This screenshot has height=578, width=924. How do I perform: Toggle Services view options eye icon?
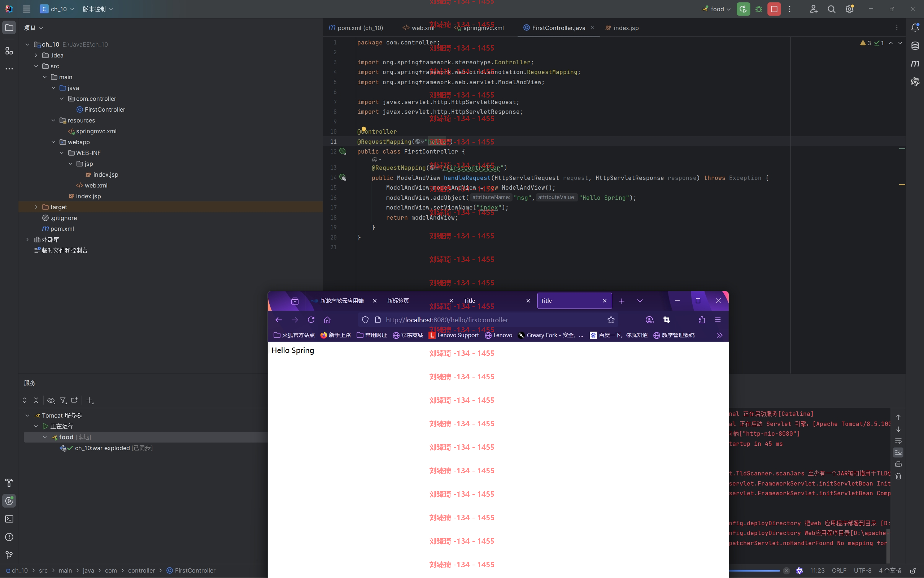pyautogui.click(x=51, y=400)
